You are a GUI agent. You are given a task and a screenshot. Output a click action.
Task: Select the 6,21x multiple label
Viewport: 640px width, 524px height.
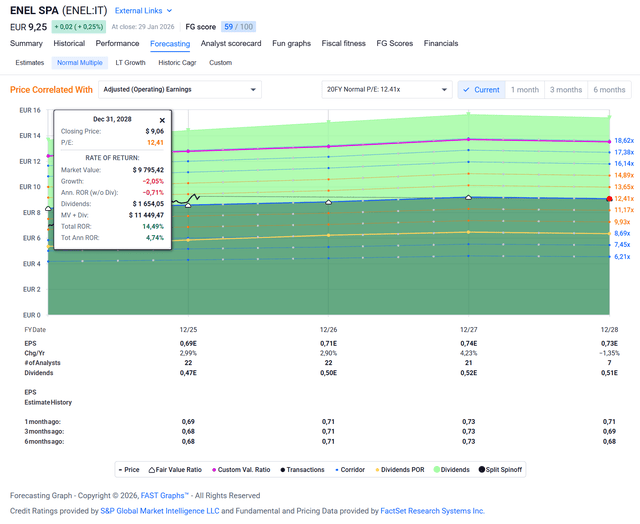pos(622,257)
